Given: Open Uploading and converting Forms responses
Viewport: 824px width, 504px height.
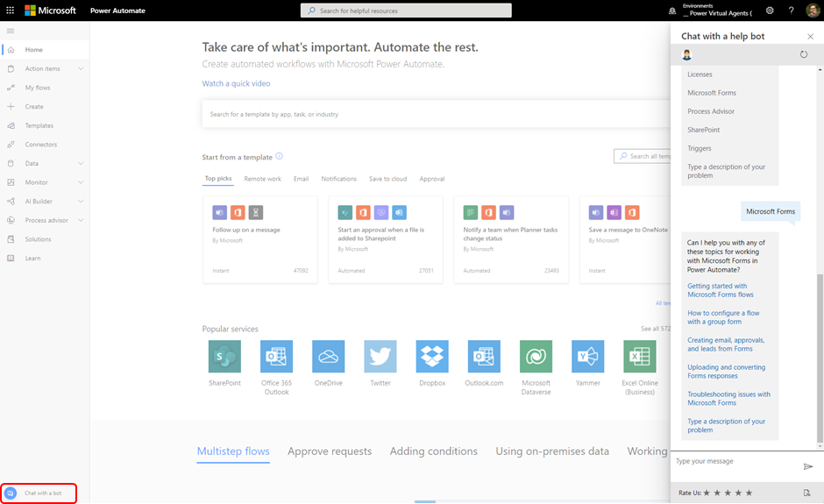Looking at the screenshot, I should (726, 372).
